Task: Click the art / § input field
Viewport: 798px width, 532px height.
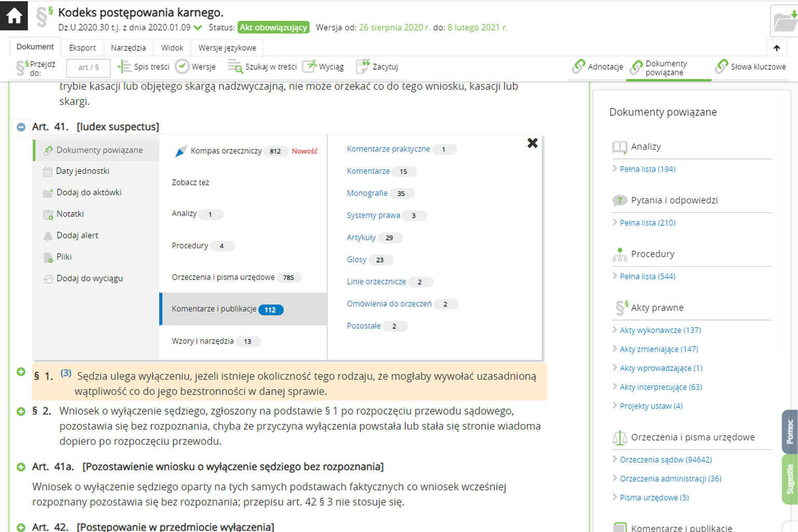Action: click(x=88, y=68)
